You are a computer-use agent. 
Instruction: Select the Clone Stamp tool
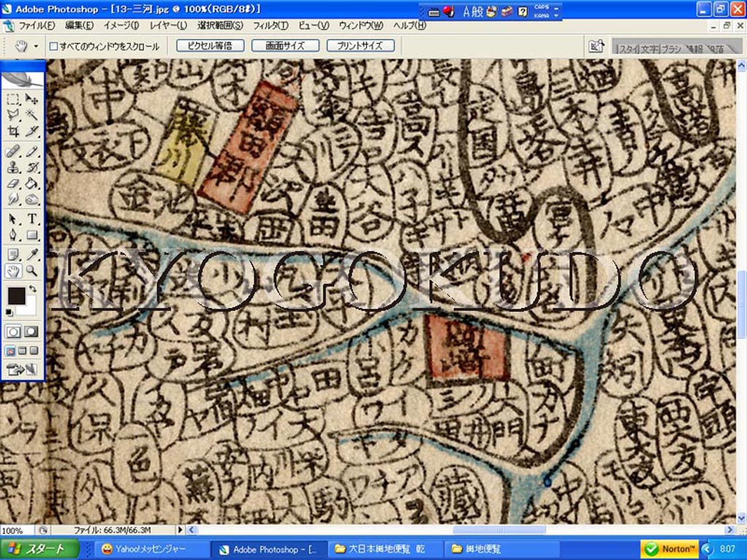tap(13, 167)
